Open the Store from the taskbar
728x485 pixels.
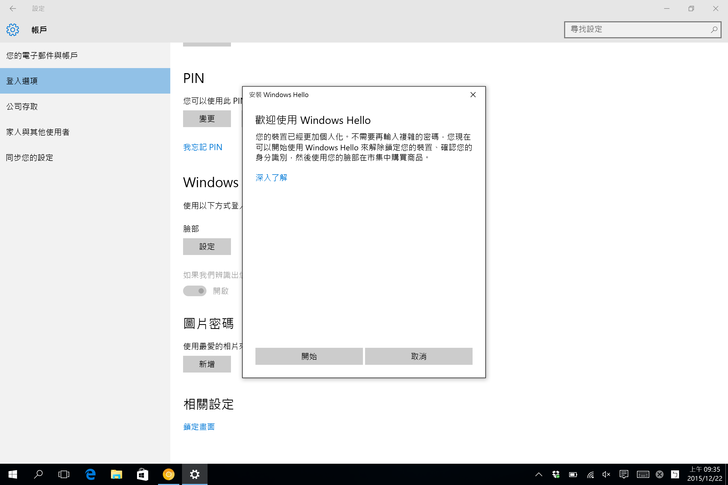(142, 474)
